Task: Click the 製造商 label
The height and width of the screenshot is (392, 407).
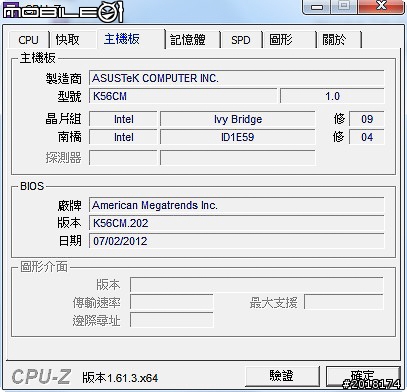Action: 64,79
